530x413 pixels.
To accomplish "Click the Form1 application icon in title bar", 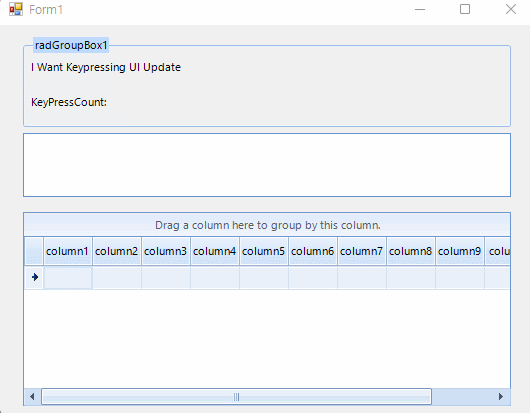I will (16, 9).
